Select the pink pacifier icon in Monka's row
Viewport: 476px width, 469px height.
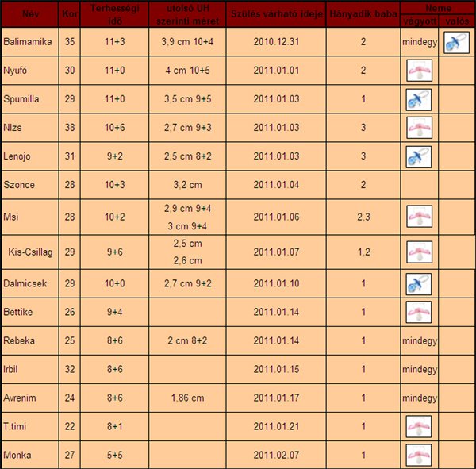pyautogui.click(x=418, y=455)
